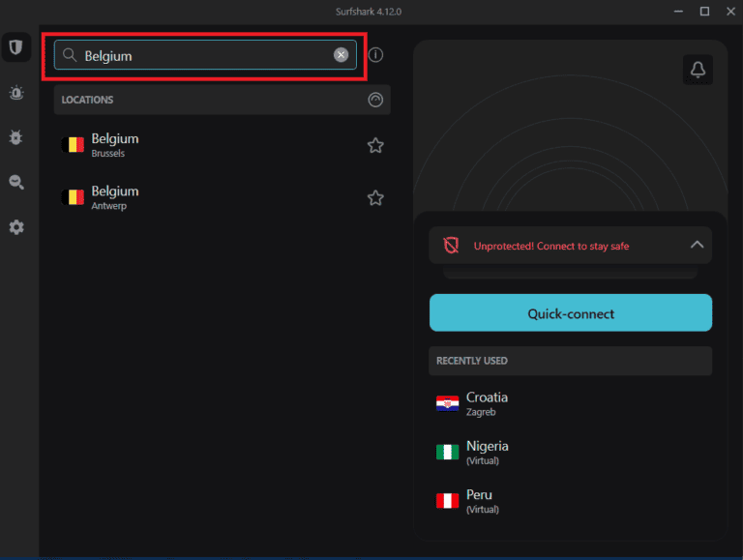Click the Croatia flag icon

coord(447,403)
